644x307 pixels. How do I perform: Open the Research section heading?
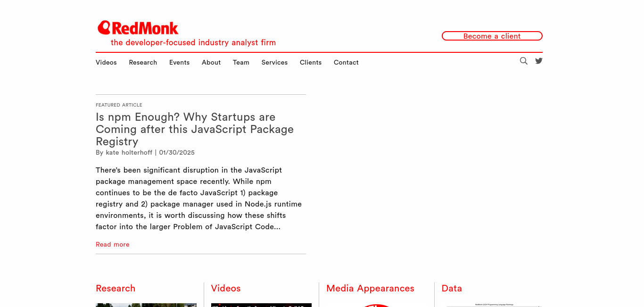[x=116, y=288]
